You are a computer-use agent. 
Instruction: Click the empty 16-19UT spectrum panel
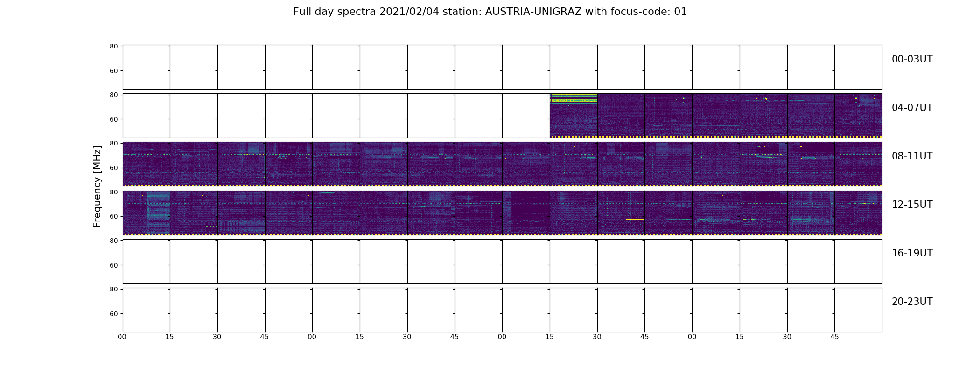502,262
